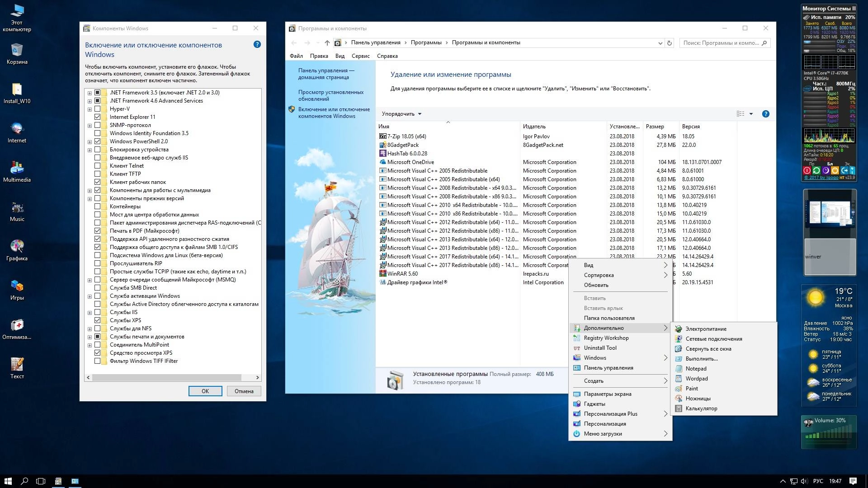The width and height of the screenshot is (868, 488).
Task: Uncheck Internet Explorer 11 component
Action: pos(97,117)
